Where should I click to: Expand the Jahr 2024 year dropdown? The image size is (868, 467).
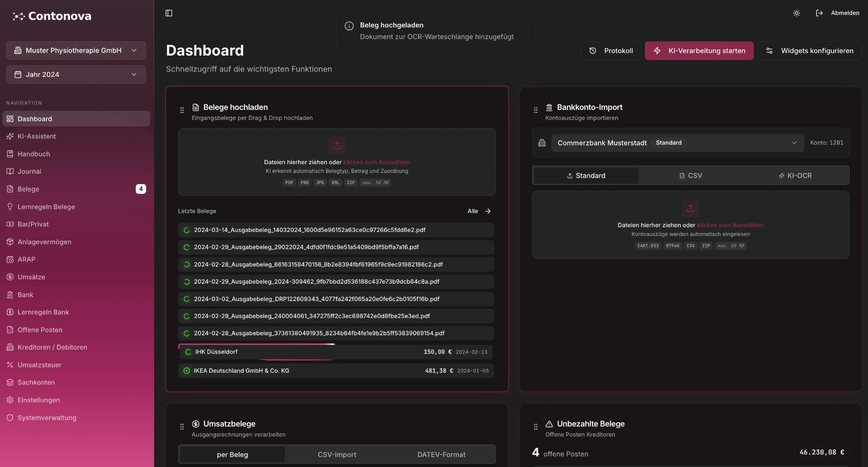coord(76,74)
